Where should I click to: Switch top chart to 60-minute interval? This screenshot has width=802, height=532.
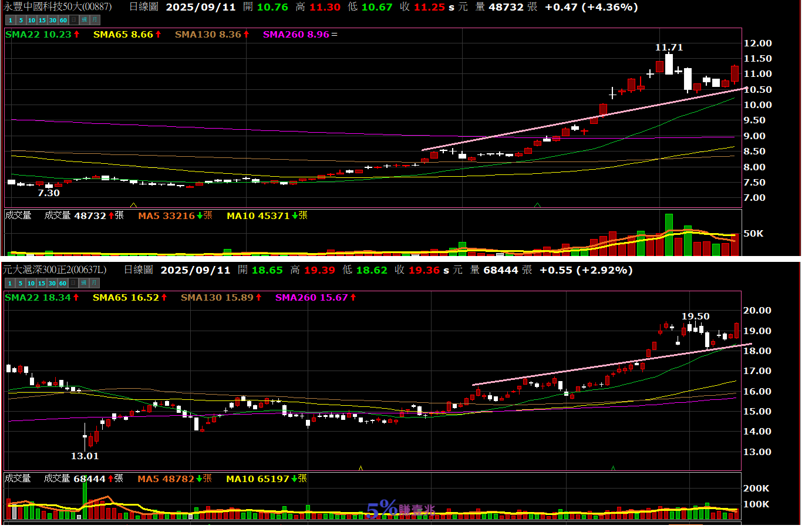tap(63, 21)
